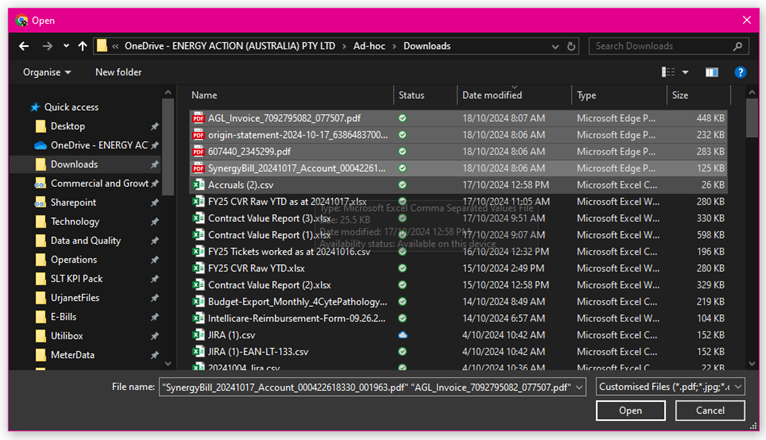This screenshot has height=440, width=766.
Task: Open the change view options dropdown
Action: point(685,72)
